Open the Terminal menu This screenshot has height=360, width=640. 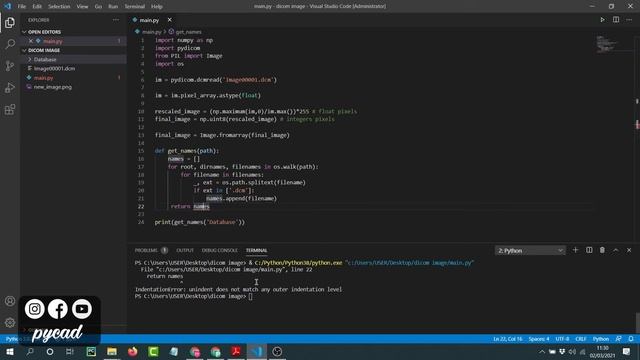point(135,6)
